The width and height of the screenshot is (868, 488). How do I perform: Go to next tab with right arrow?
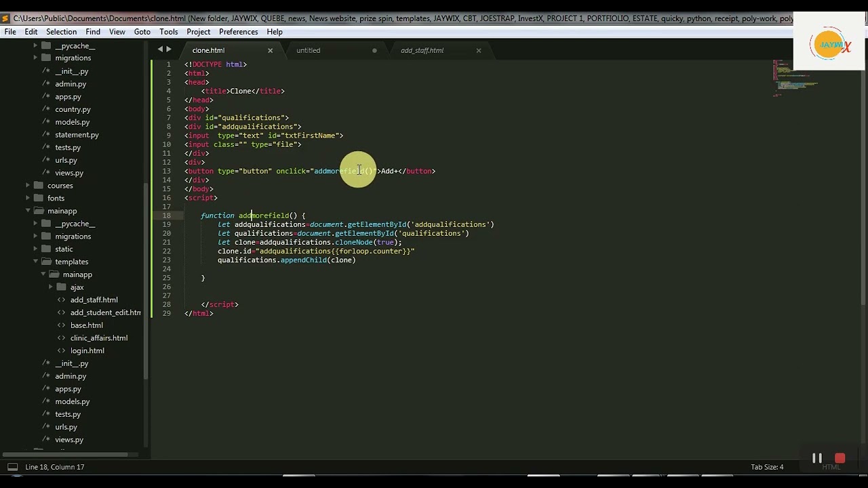pos(169,49)
